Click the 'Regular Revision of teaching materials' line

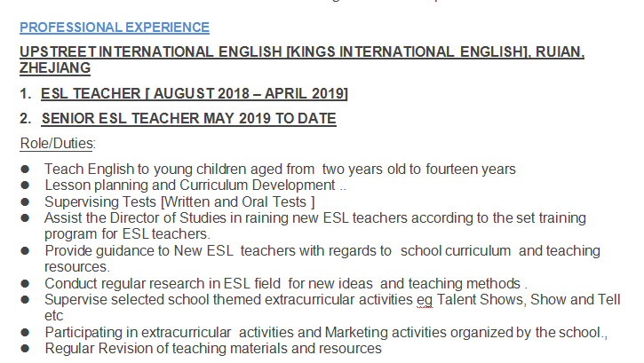(213, 348)
